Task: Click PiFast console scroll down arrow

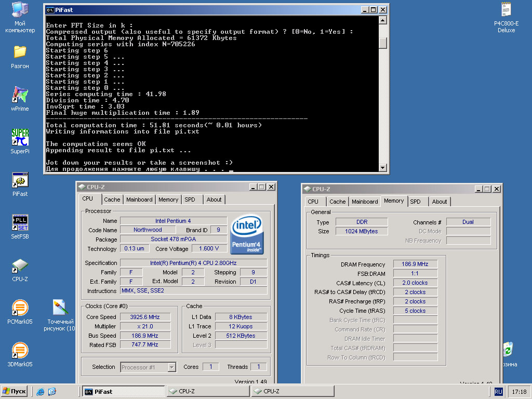Action: (382, 168)
